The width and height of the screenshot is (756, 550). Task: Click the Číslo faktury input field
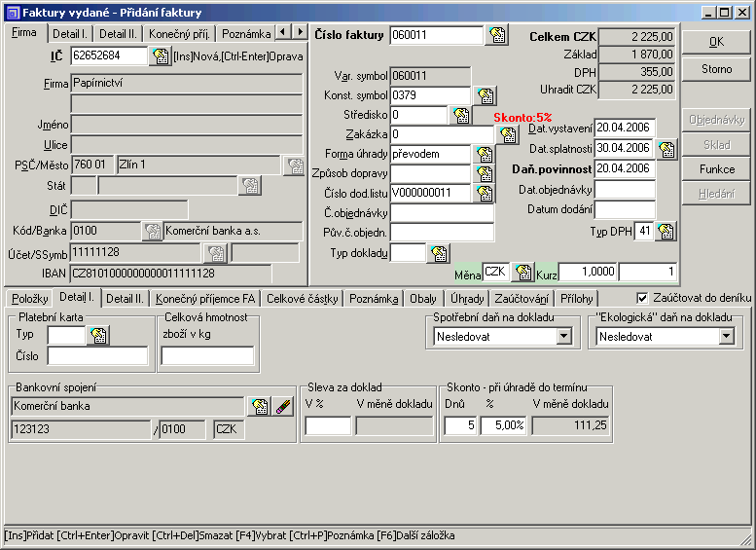pos(436,35)
